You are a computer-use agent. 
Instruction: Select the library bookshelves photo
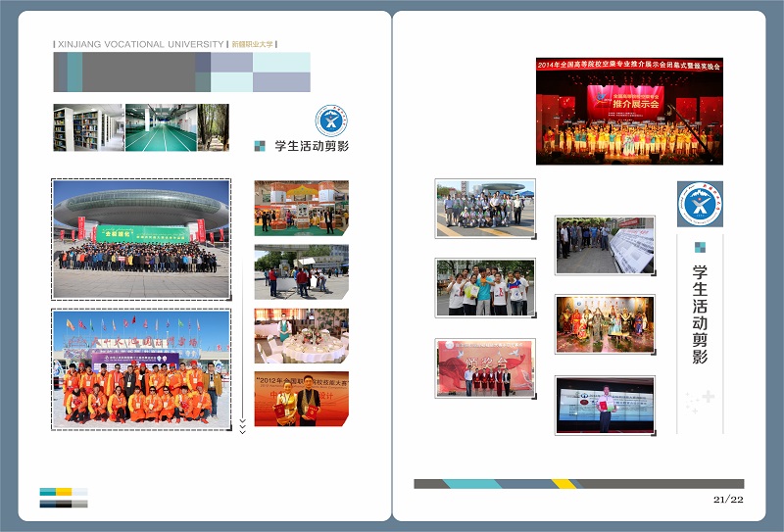(x=88, y=127)
